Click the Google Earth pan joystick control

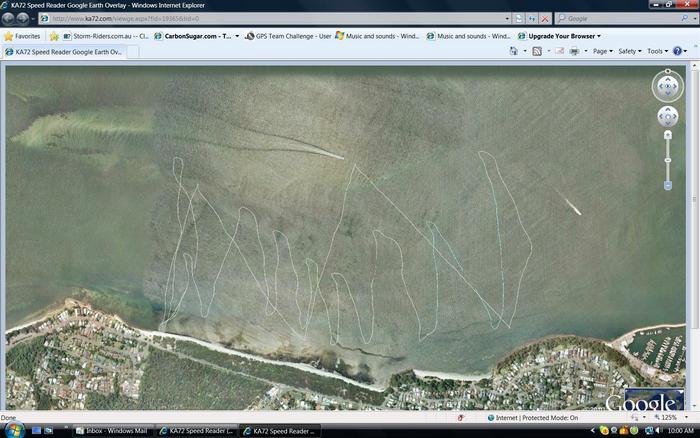667,116
